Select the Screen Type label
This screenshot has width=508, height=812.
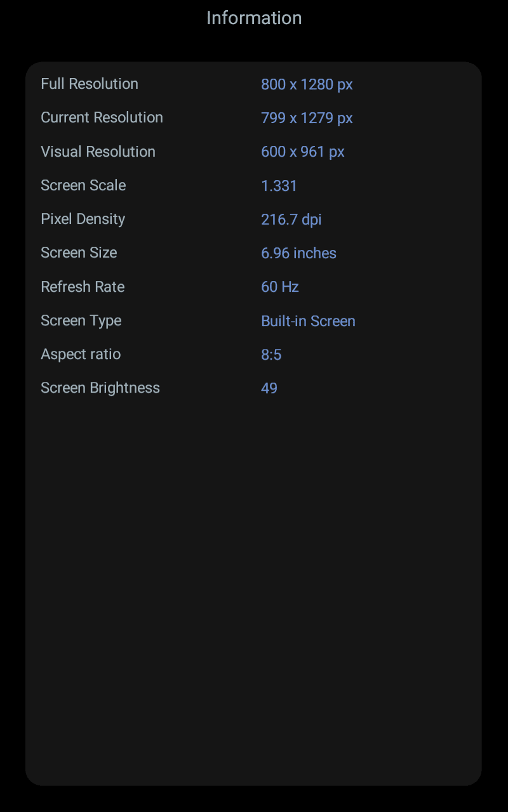click(81, 320)
